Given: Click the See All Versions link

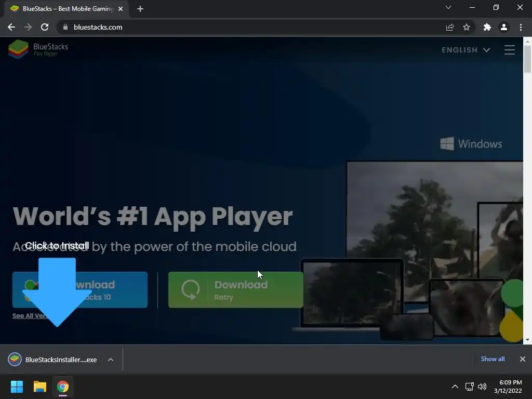Looking at the screenshot, I should [x=30, y=316].
